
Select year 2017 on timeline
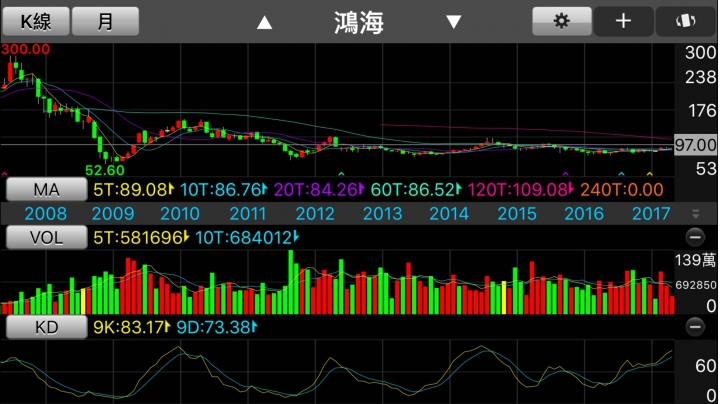[x=651, y=214]
